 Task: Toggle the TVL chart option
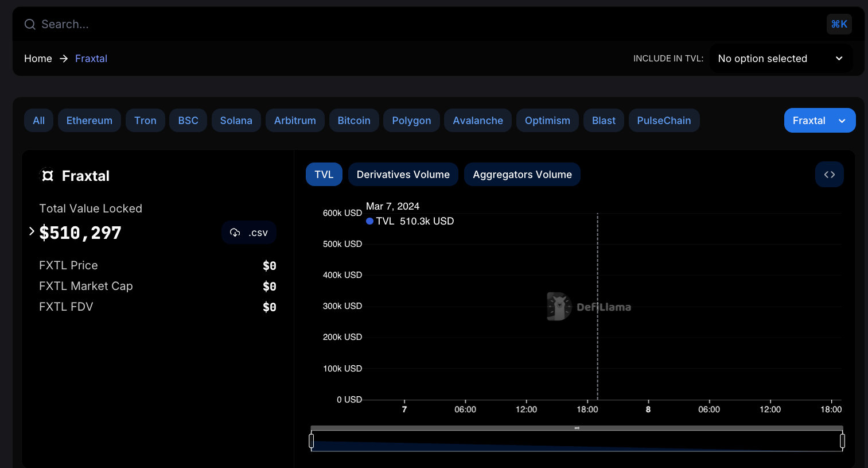324,175
